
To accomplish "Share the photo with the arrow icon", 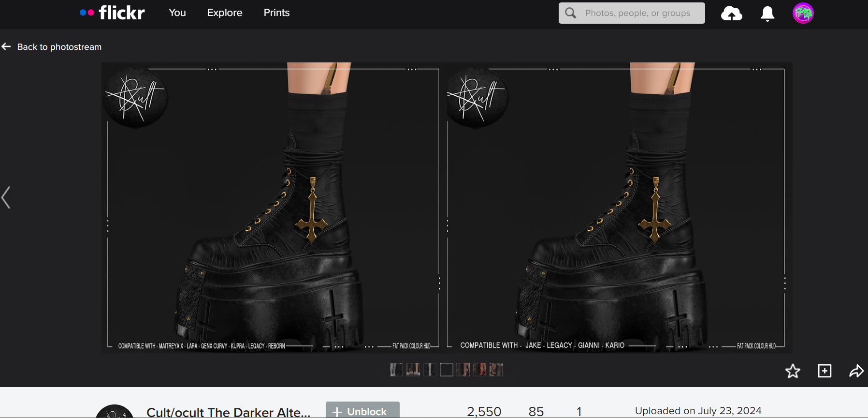I will coord(856,371).
